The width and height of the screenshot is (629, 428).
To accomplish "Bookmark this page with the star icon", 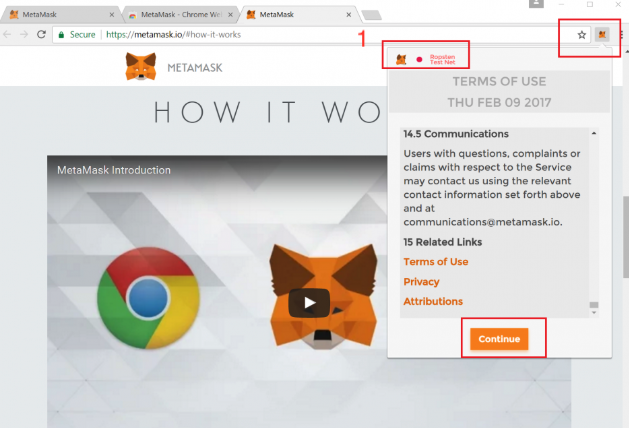I will (x=581, y=35).
